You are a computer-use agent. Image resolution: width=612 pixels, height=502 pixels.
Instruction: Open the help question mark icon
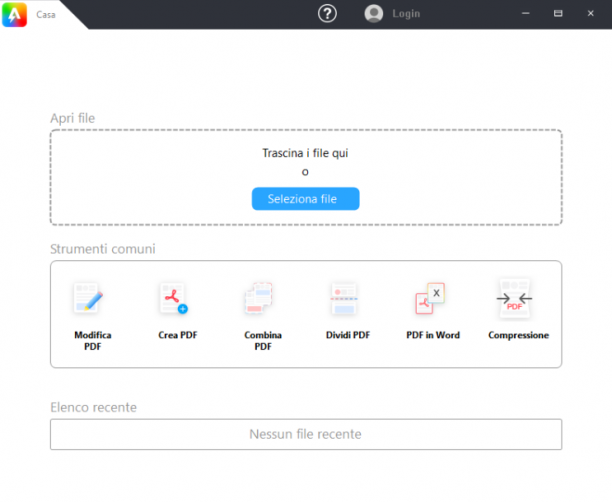[327, 14]
